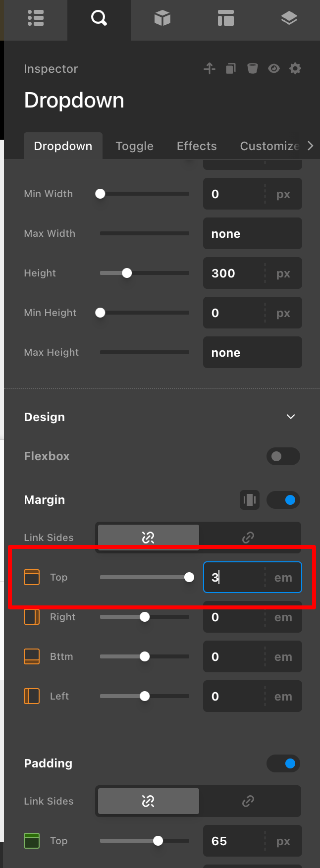The width and height of the screenshot is (320, 868).
Task: Click the Height slider handle
Action: pos(127,273)
